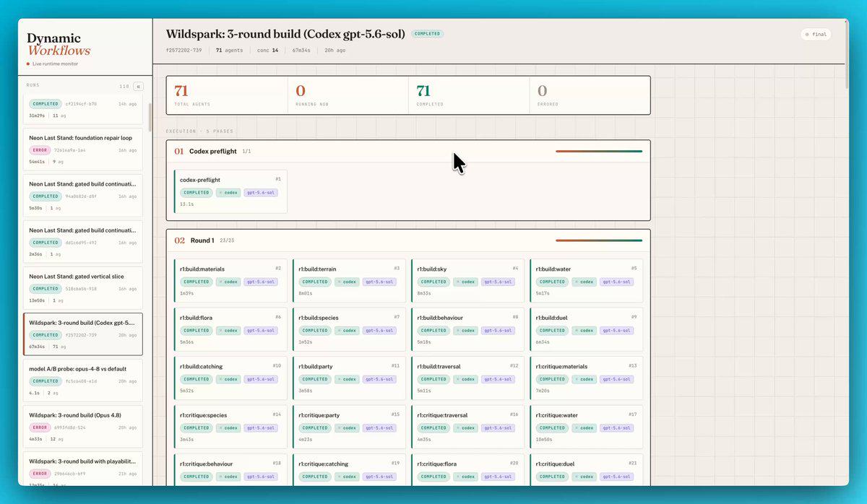Open the model A/B probe run
Viewport: 867px width, 504px height.
[x=83, y=381]
